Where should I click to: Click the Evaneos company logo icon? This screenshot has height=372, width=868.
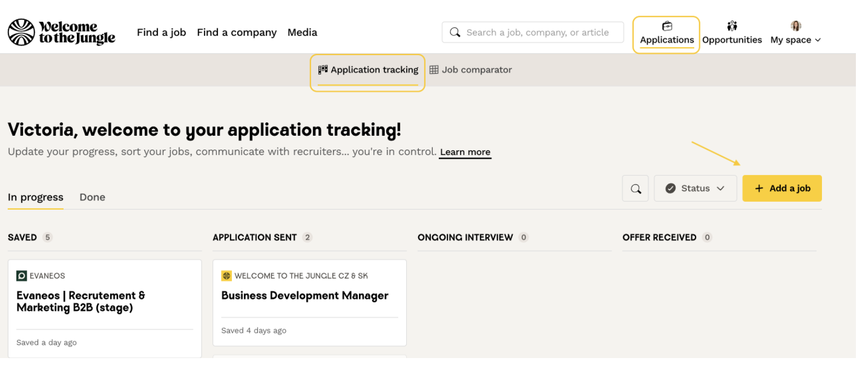click(x=22, y=276)
